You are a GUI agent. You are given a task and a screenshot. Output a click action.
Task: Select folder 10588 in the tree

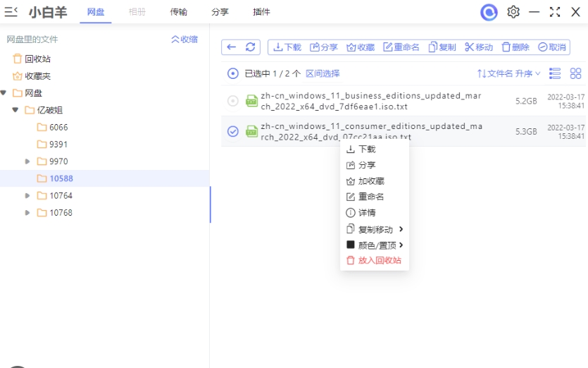tap(61, 178)
